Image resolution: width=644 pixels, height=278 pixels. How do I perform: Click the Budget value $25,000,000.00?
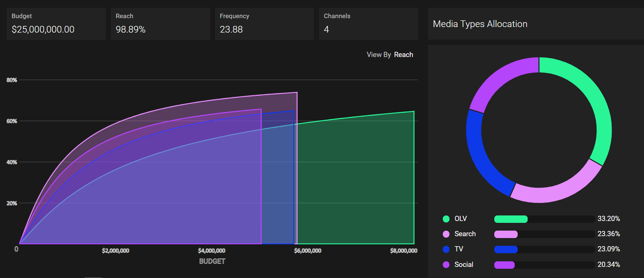(43, 30)
